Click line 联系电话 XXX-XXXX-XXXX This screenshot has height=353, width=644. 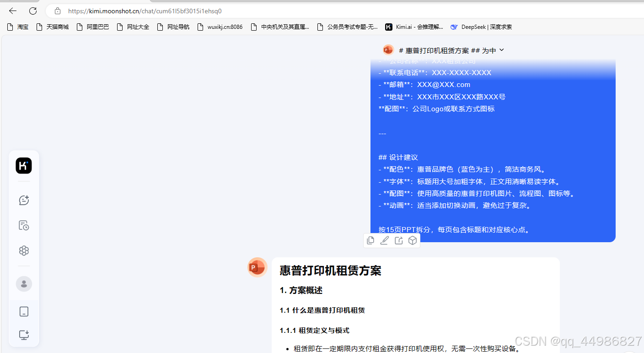435,73
